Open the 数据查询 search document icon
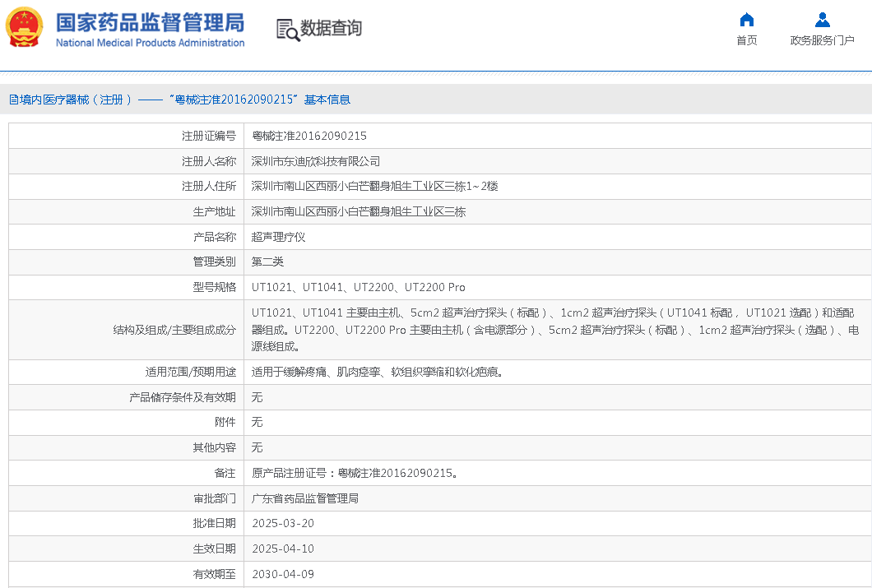The height and width of the screenshot is (588, 872). coord(288,30)
